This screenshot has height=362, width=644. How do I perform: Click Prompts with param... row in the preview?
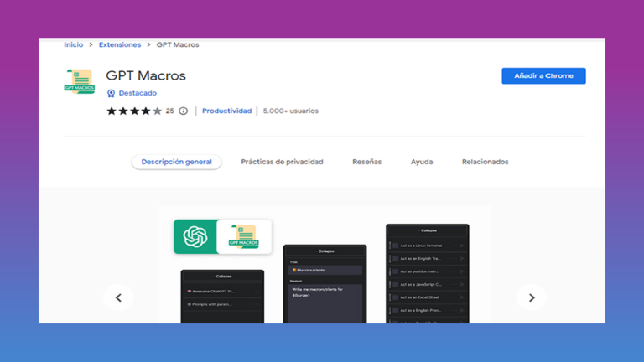coord(222,304)
